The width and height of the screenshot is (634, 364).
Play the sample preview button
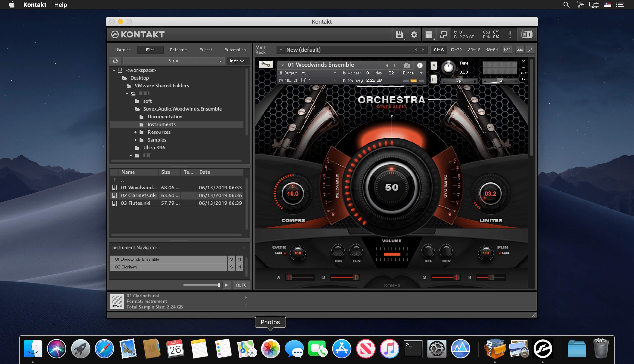[226, 285]
